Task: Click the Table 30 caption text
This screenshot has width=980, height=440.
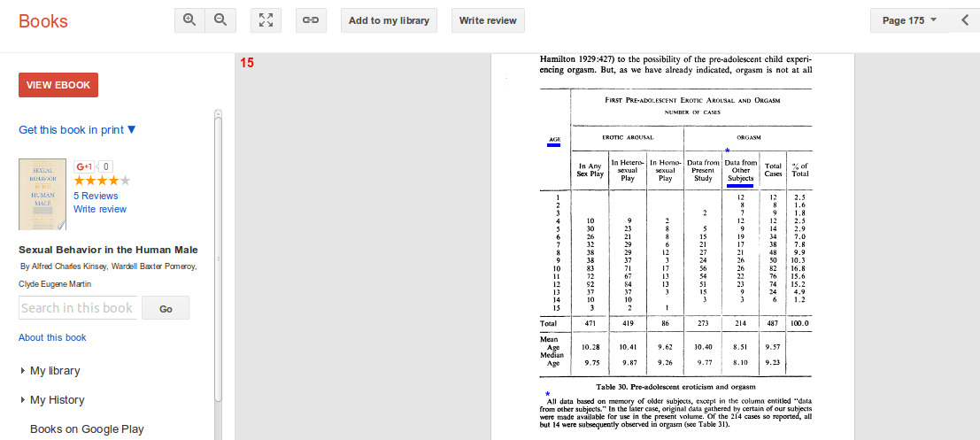Action: pos(675,387)
